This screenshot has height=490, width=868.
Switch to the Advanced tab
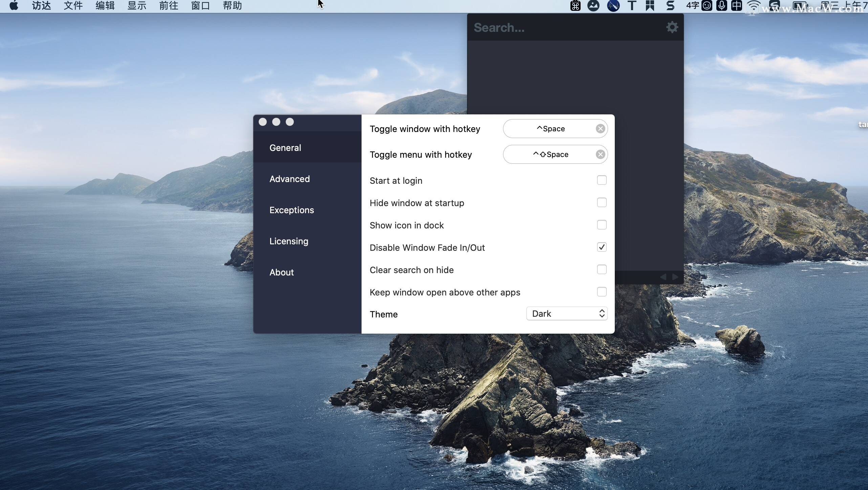point(289,179)
